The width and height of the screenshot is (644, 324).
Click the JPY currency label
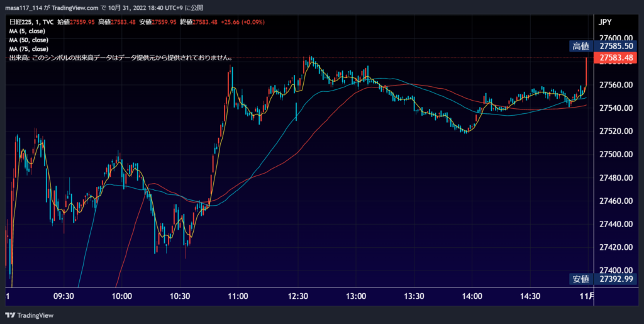(x=606, y=23)
